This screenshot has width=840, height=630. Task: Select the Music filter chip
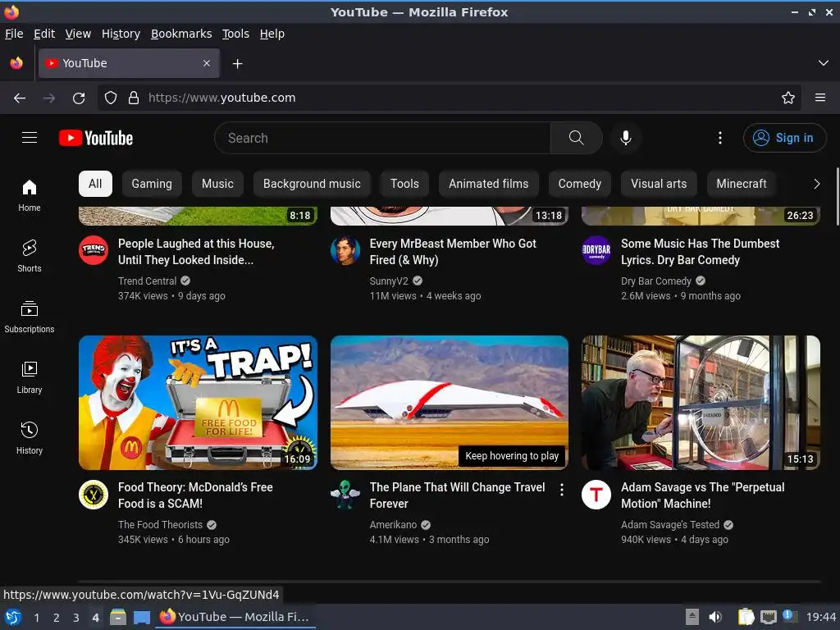[217, 184]
